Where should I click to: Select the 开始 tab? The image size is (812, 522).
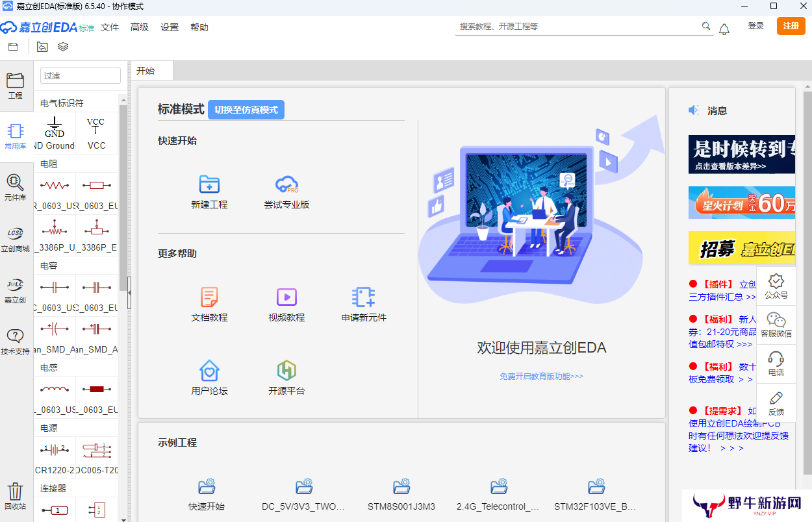pyautogui.click(x=153, y=71)
